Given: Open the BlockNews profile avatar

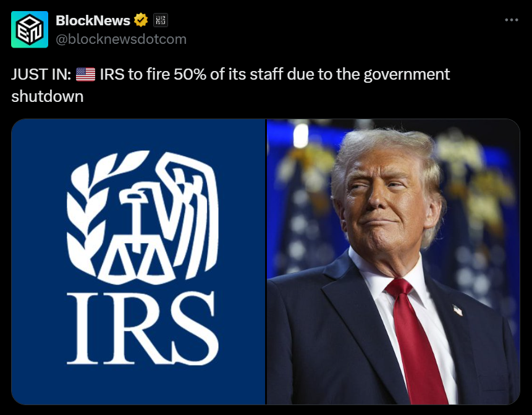Looking at the screenshot, I should pyautogui.click(x=30, y=30).
